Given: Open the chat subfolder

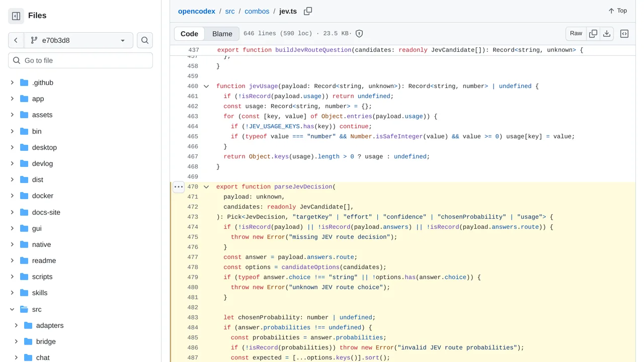Looking at the screenshot, I should click(43, 357).
